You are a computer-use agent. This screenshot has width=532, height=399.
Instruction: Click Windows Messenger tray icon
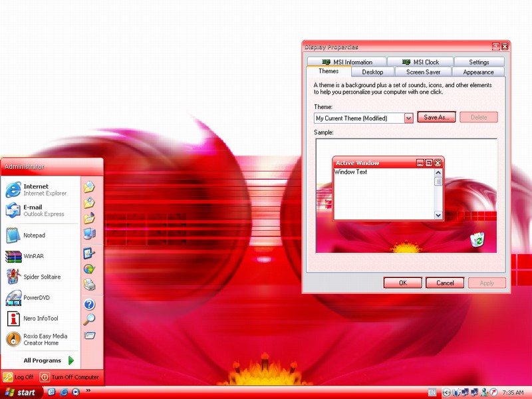(x=484, y=392)
